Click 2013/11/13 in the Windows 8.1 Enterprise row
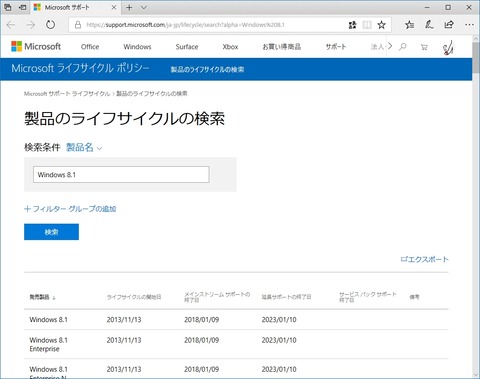The width and height of the screenshot is (480, 379). 124,340
